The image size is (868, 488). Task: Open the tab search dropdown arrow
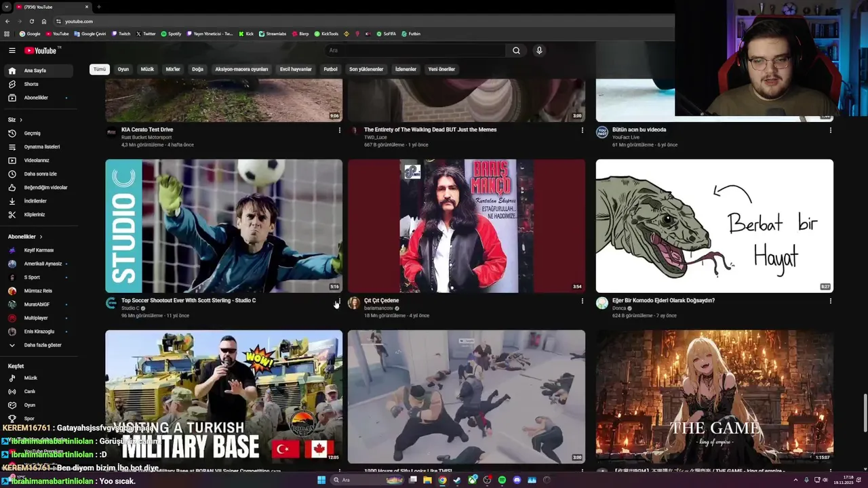(7, 7)
